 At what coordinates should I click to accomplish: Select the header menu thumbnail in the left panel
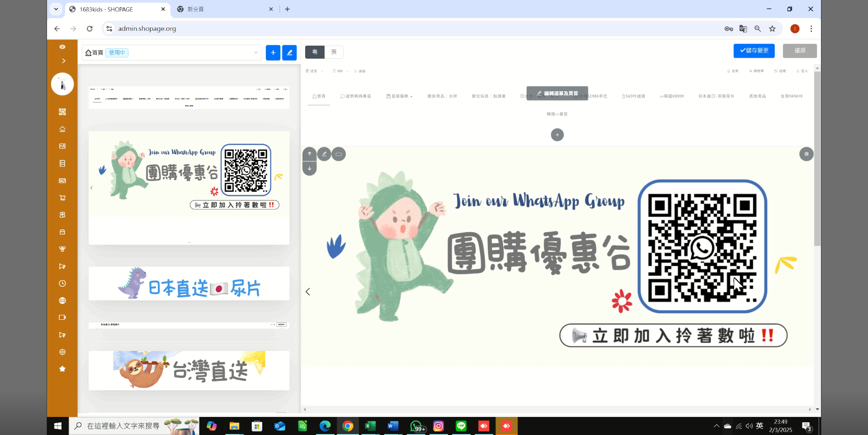(x=189, y=98)
